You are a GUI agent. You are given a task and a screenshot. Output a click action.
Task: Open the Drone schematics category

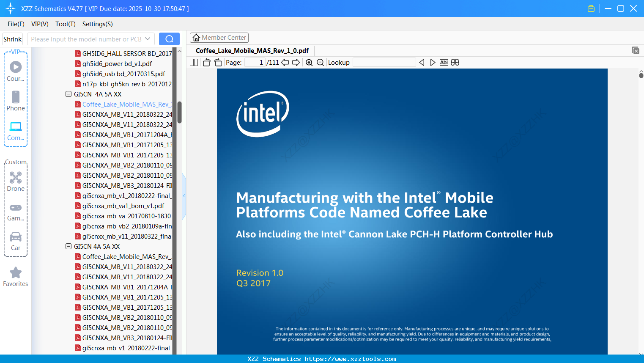pos(16,181)
